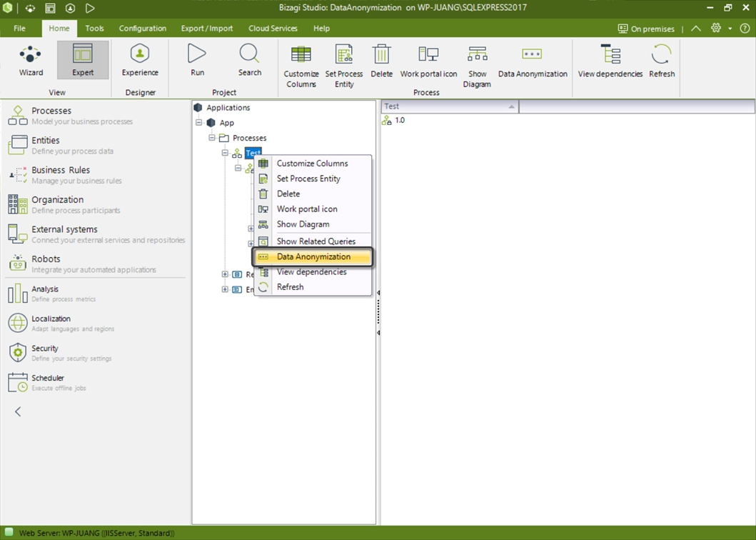Choose Show Related Queries in context menu
Image resolution: width=756 pixels, height=540 pixels.
313,241
